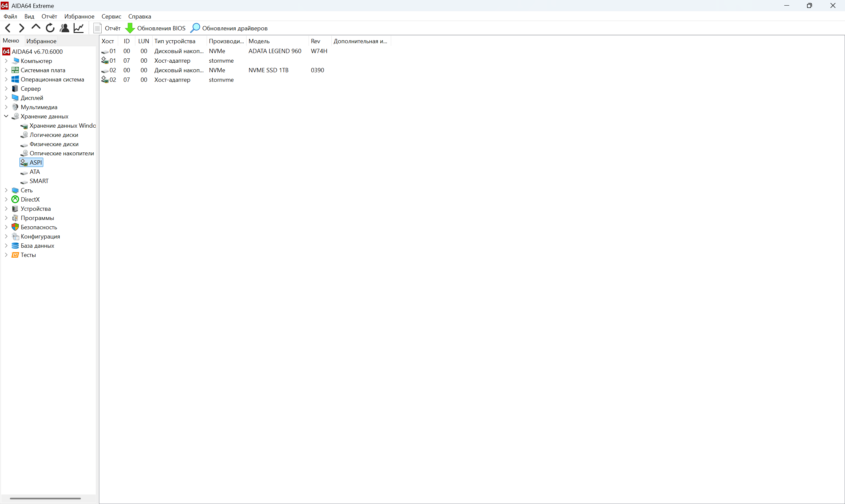Select Физические диски tree item
This screenshot has height=504, width=845.
click(x=54, y=144)
